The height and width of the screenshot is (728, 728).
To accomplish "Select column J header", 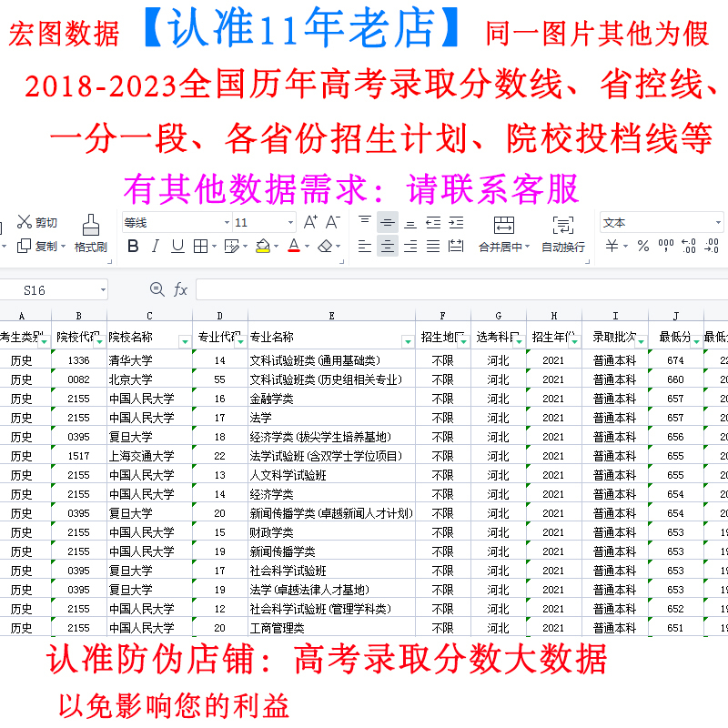I will tap(675, 316).
